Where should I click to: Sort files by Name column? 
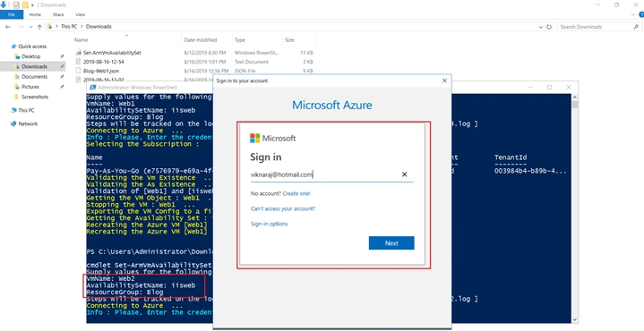[81, 39]
